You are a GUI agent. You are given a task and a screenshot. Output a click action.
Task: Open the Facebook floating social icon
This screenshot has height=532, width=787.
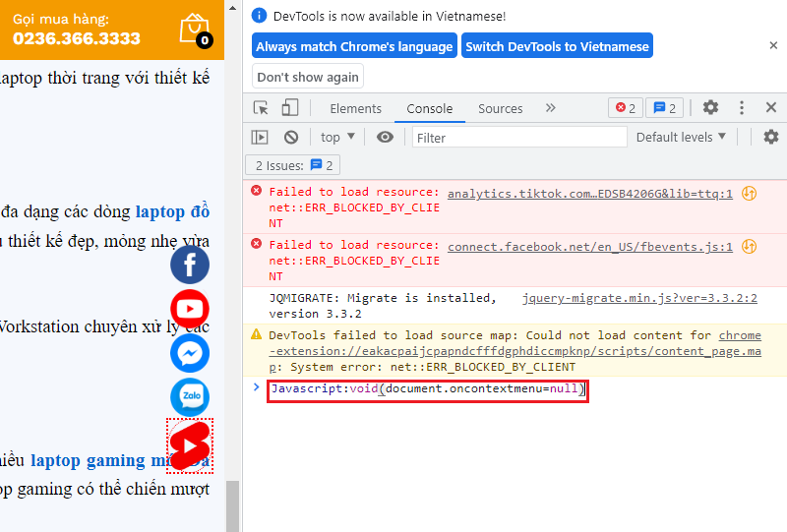click(190, 265)
